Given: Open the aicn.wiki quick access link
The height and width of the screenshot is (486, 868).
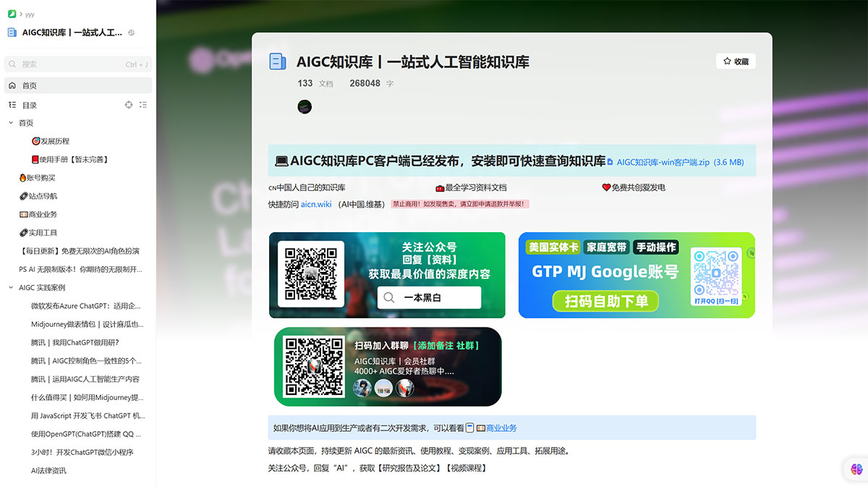Looking at the screenshot, I should pyautogui.click(x=316, y=203).
